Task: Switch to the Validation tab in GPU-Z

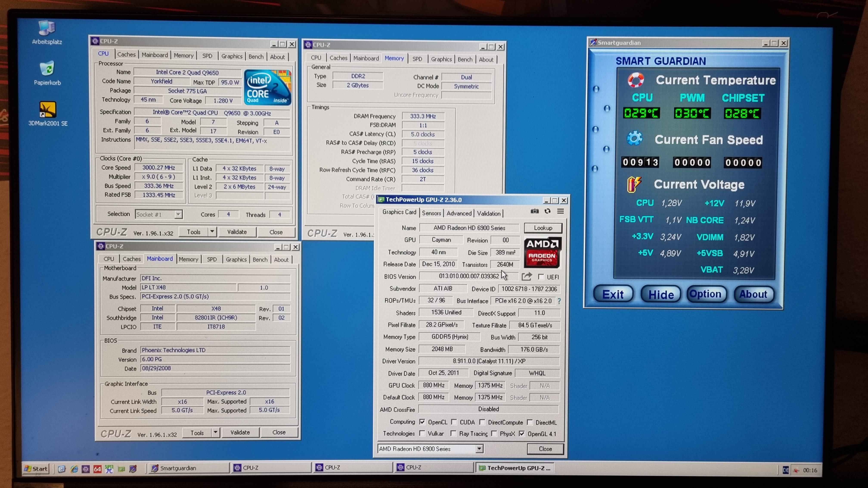Action: (x=489, y=213)
